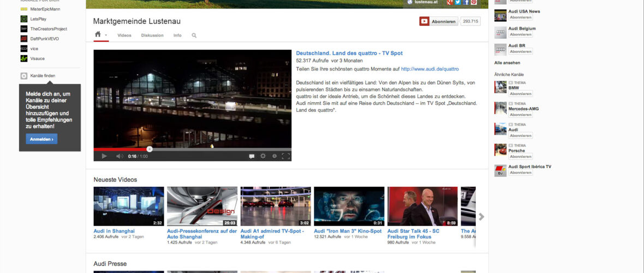
Task: Click Audi "Iron Man 3" Kino-Spot title
Action: pos(348,231)
